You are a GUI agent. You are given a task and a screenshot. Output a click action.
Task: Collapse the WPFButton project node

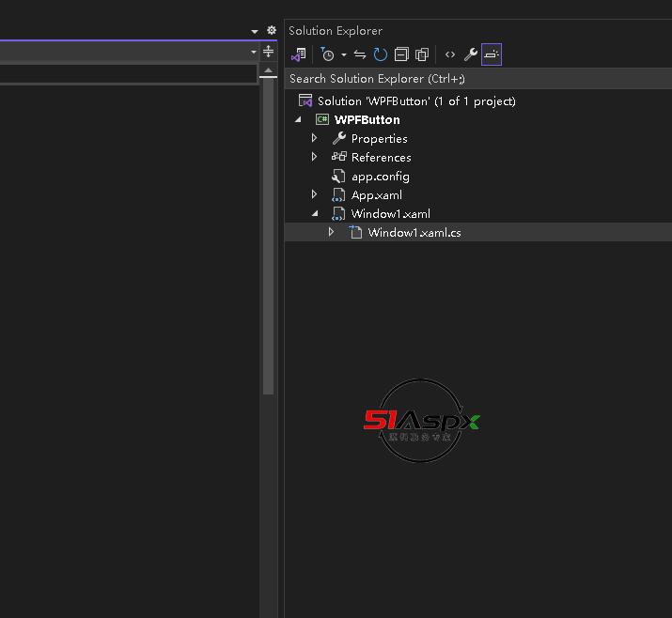tap(299, 120)
